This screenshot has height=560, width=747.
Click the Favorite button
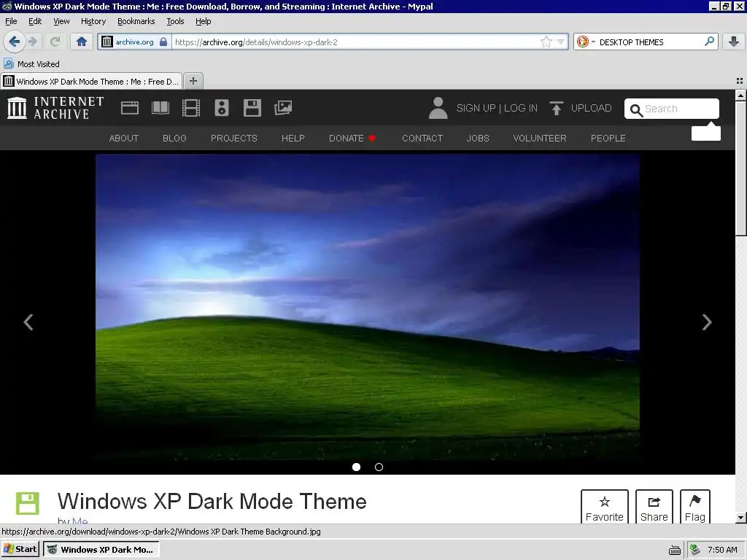[x=605, y=507]
